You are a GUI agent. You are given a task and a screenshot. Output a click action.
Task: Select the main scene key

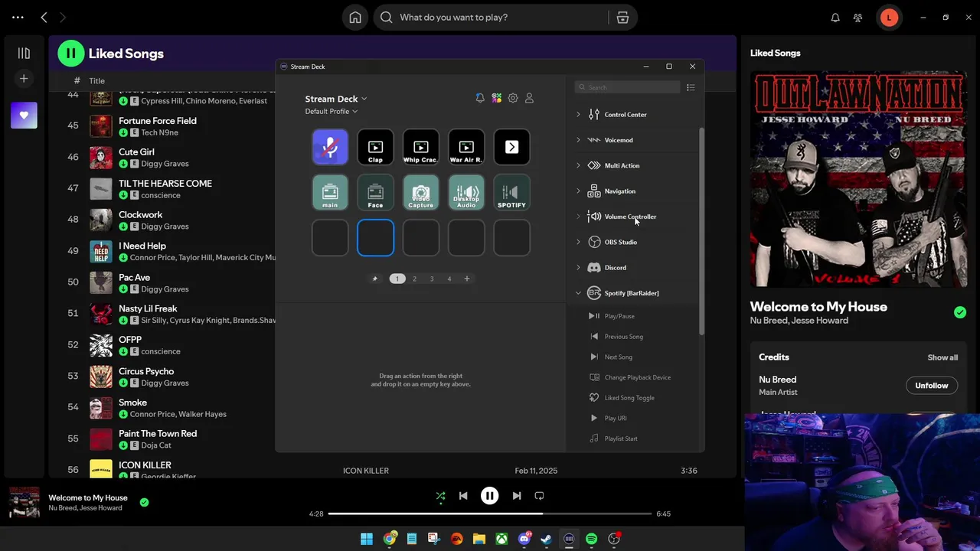tap(330, 192)
